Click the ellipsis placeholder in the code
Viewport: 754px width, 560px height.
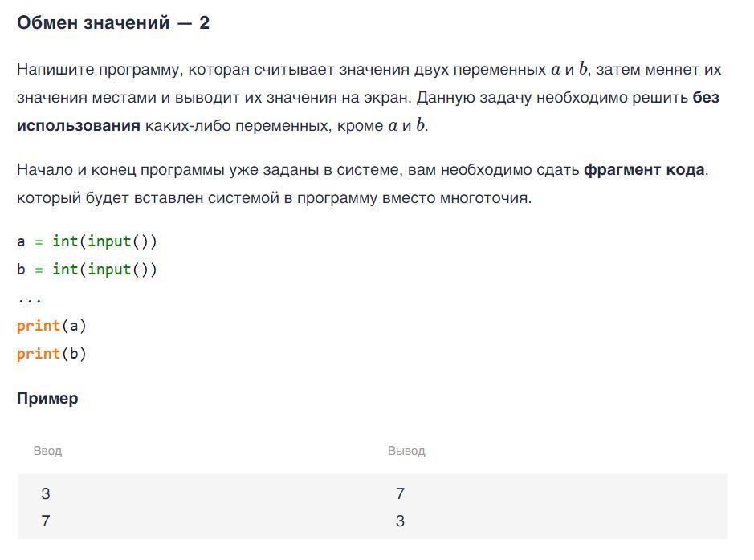[30, 301]
